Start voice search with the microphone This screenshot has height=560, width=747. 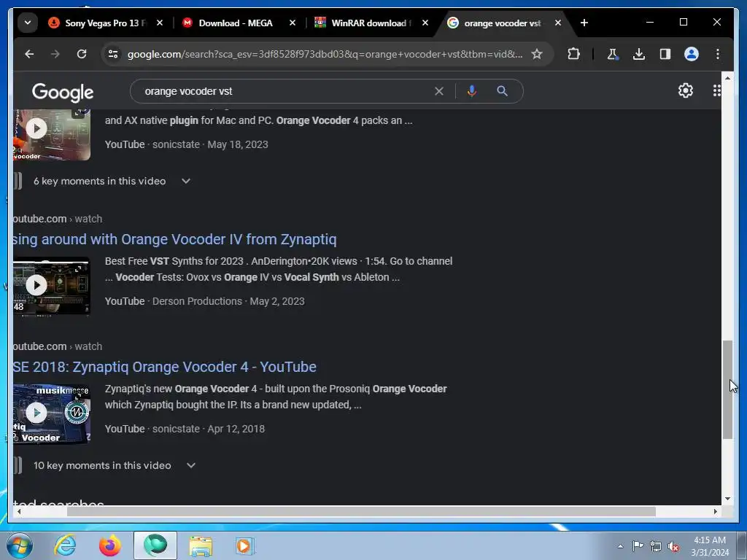[x=472, y=91]
